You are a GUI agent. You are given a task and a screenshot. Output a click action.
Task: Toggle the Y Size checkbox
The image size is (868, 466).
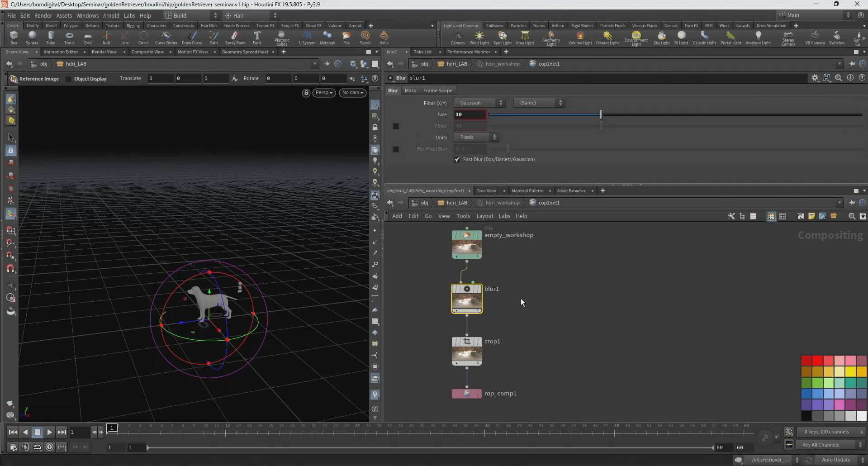396,126
